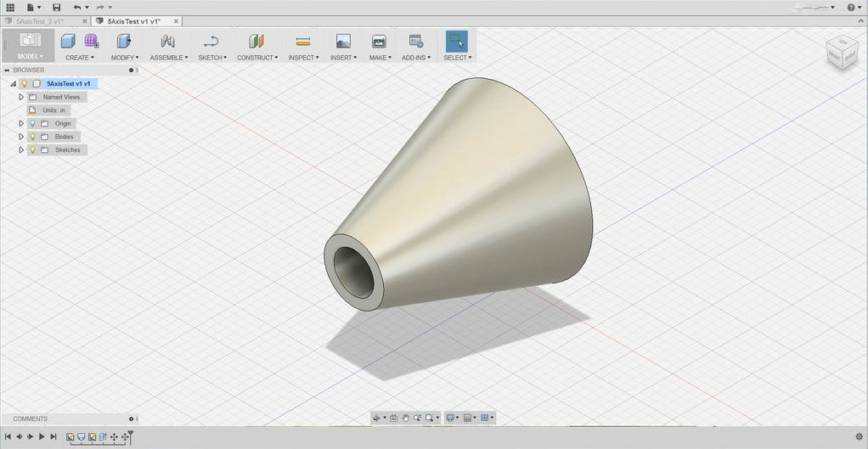This screenshot has width=868, height=449.
Task: Toggle the Browser panel pin circle
Action: [x=131, y=70]
